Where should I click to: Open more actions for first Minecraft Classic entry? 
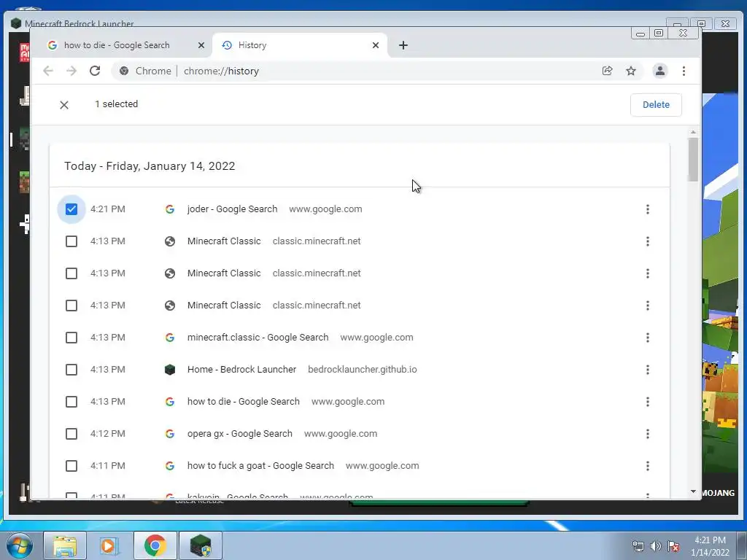tap(648, 241)
